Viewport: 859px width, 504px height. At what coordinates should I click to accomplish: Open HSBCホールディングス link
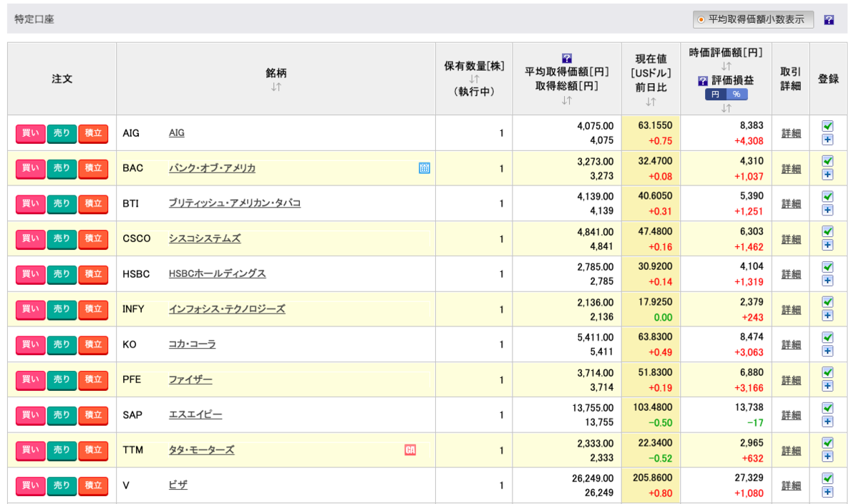[218, 274]
